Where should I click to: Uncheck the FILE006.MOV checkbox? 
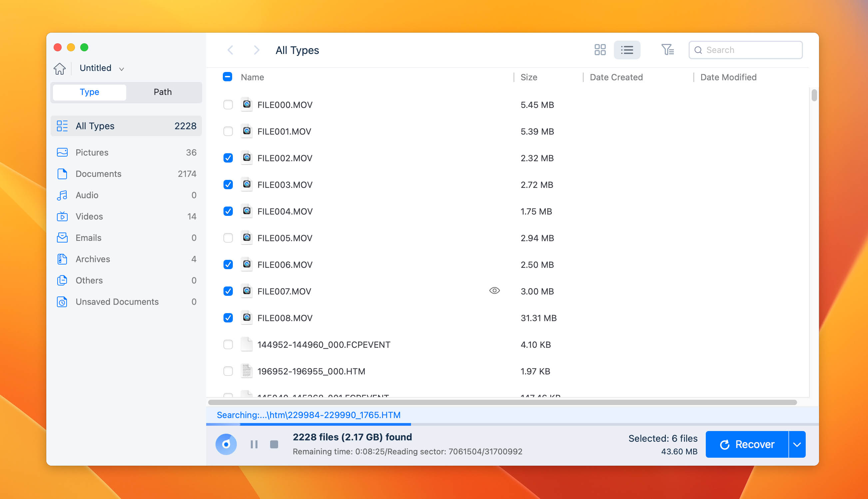(228, 264)
